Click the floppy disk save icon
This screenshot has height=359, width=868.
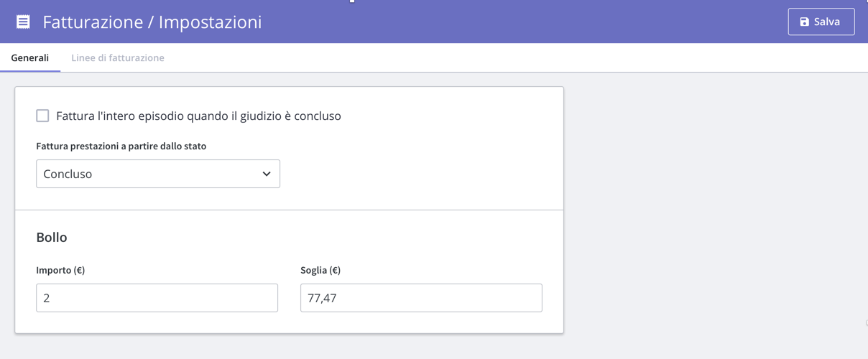pyautogui.click(x=804, y=22)
